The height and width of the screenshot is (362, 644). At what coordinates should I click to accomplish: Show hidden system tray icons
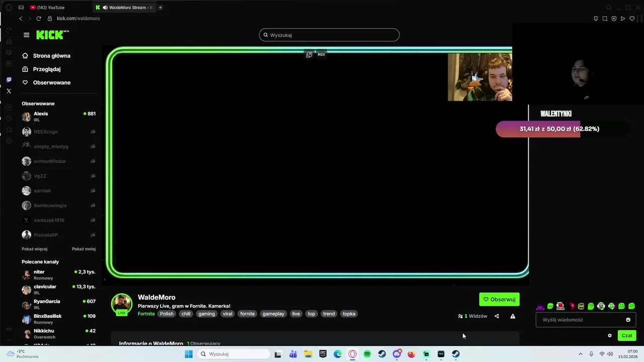(580, 354)
